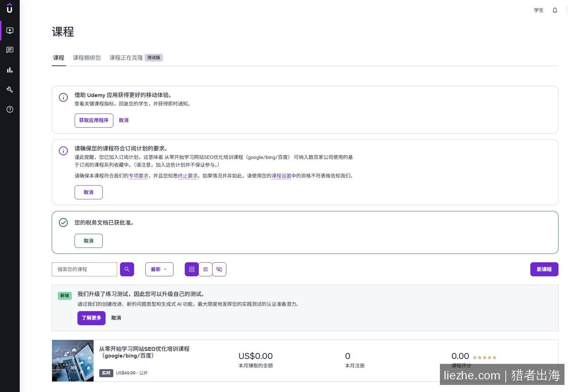Switch to compact list view layout
568x392 pixels.
coord(206,269)
